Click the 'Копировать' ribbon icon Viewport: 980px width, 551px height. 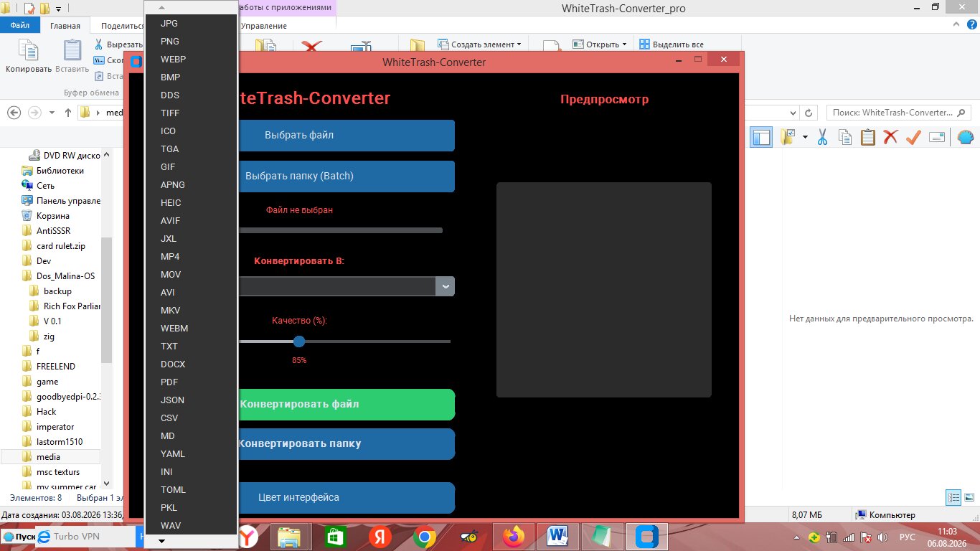(29, 56)
